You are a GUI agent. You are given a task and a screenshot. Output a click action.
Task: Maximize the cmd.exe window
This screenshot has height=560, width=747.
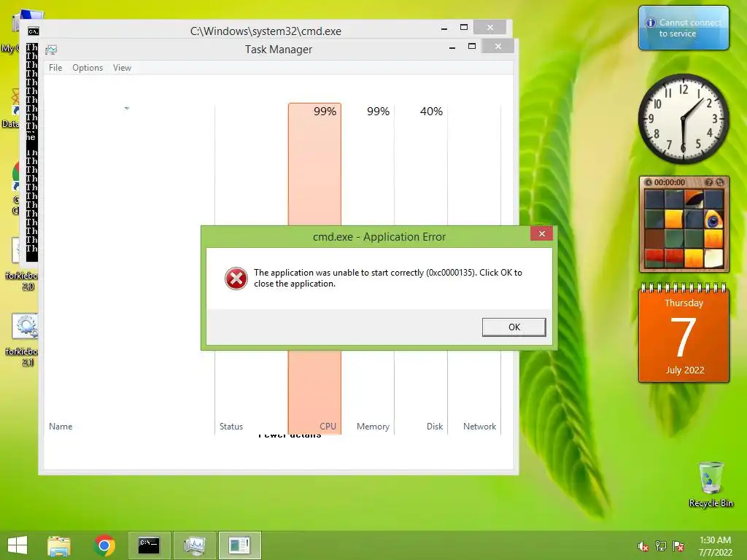463,27
